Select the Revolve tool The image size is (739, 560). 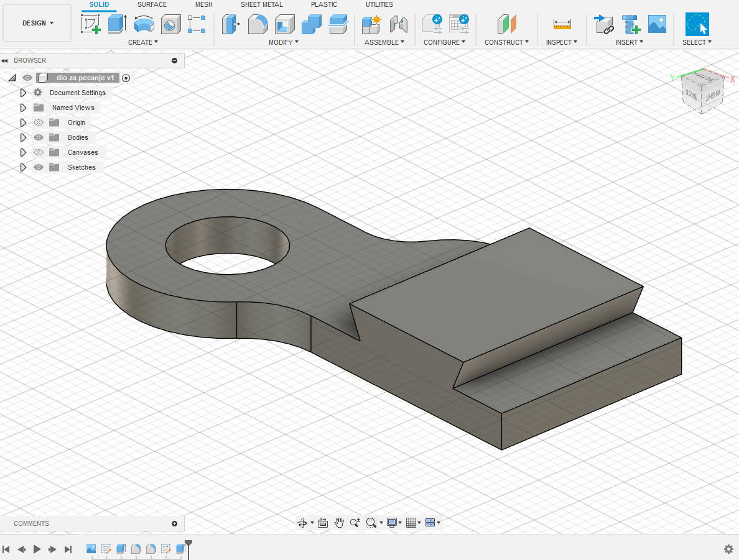tap(144, 24)
